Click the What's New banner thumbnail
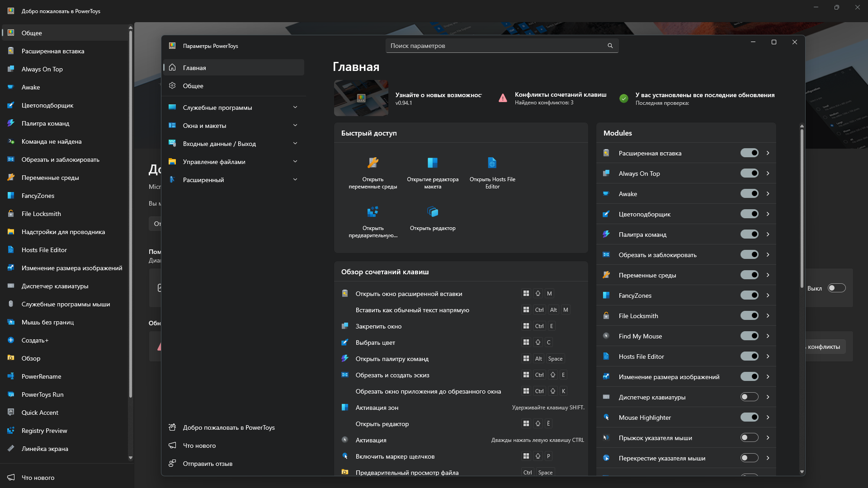This screenshot has width=868, height=488. pos(361,98)
